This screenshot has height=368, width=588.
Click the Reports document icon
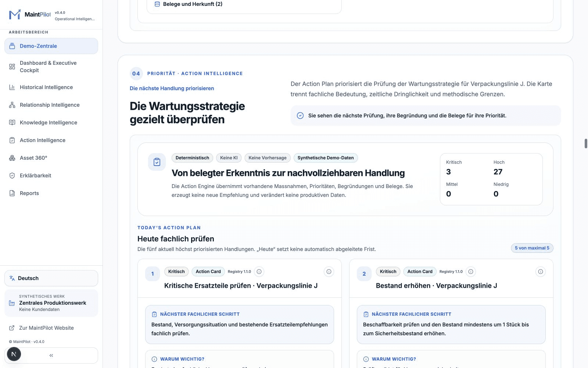click(x=12, y=193)
